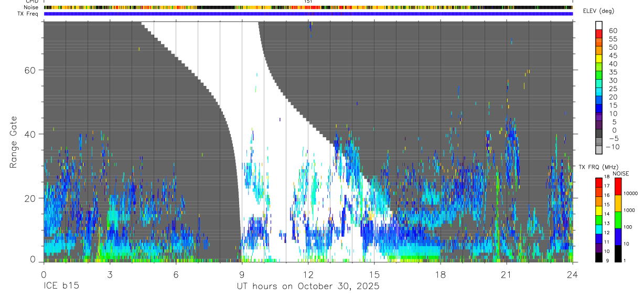Click the x-axis tick label 15
The width and height of the screenshot is (644, 297).
[374, 274]
